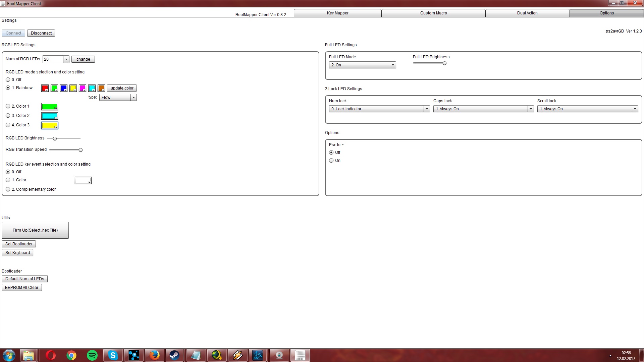Select the 2. Color 1 mode
The height and width of the screenshot is (362, 644).
point(8,106)
